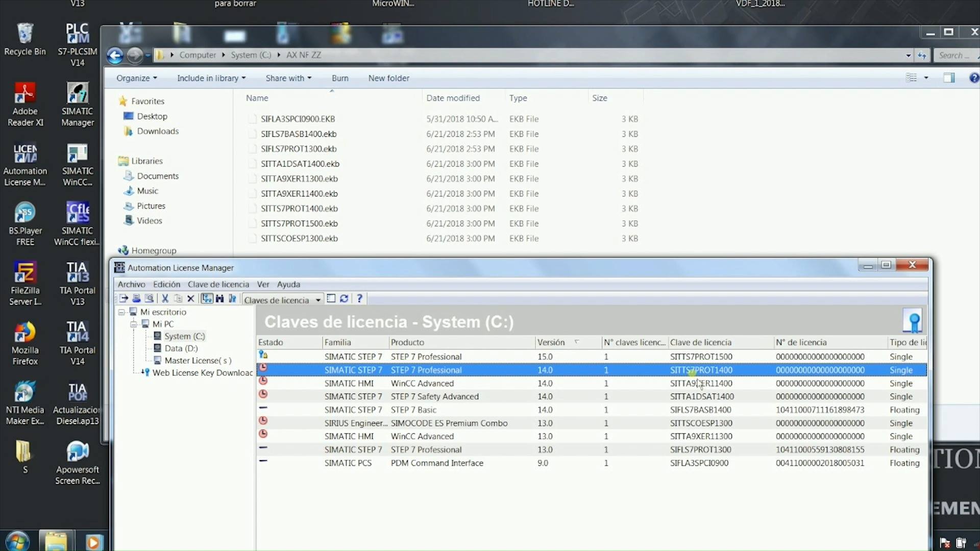Select the PDM Command Interface license row
This screenshot has height=551, width=980.
click(592, 463)
